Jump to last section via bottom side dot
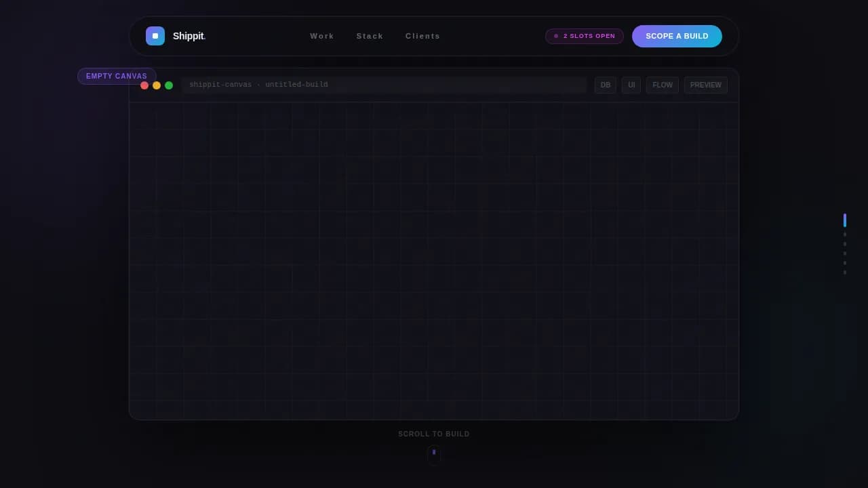 point(845,272)
